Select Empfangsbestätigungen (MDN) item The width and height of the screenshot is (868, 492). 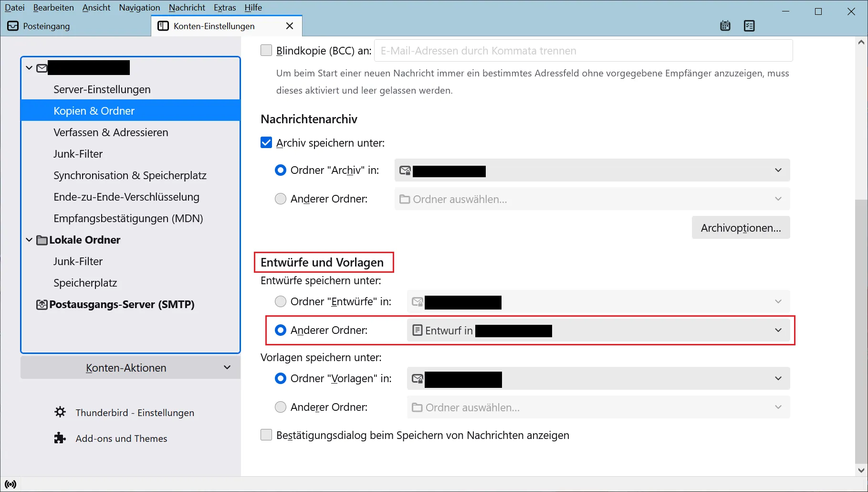pyautogui.click(x=130, y=218)
